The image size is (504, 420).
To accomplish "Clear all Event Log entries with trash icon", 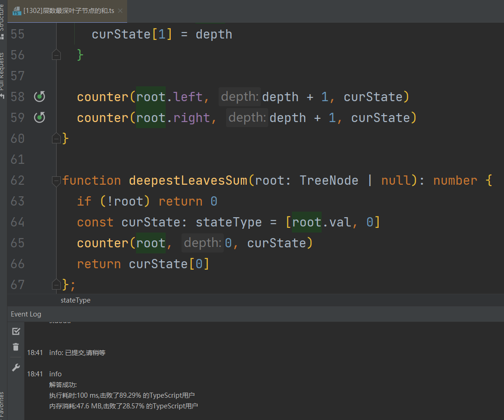I will (16, 347).
